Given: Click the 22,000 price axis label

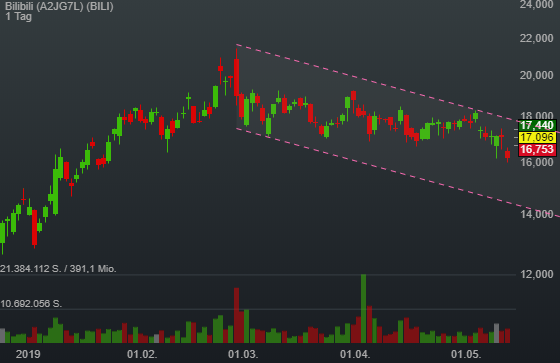Looking at the screenshot, I should (536, 38).
